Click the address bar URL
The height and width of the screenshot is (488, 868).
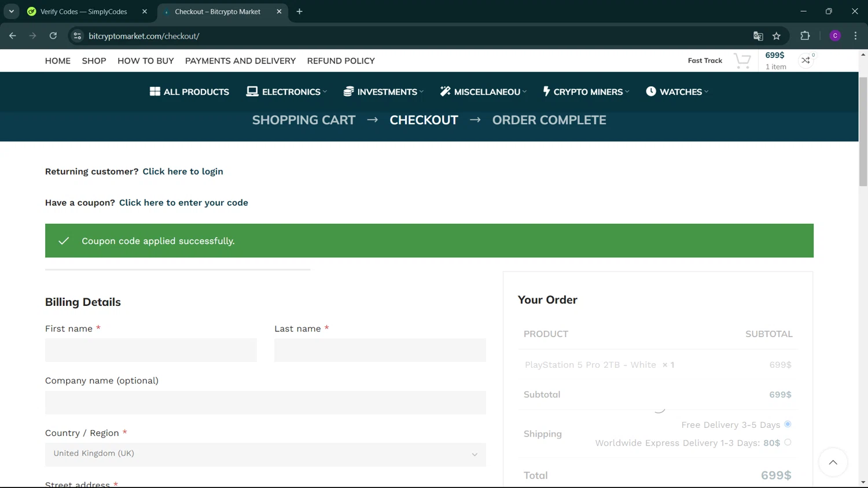[144, 36]
